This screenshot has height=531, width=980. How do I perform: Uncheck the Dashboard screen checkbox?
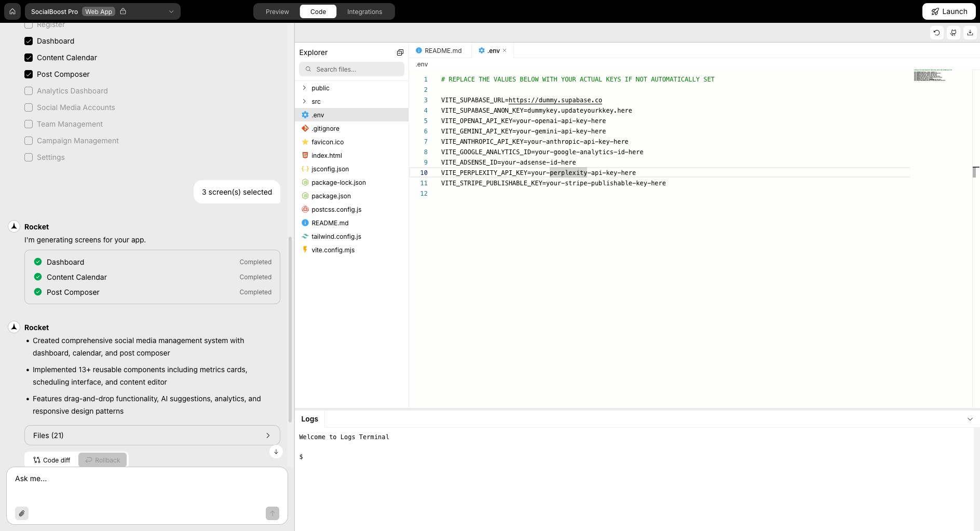coord(29,41)
